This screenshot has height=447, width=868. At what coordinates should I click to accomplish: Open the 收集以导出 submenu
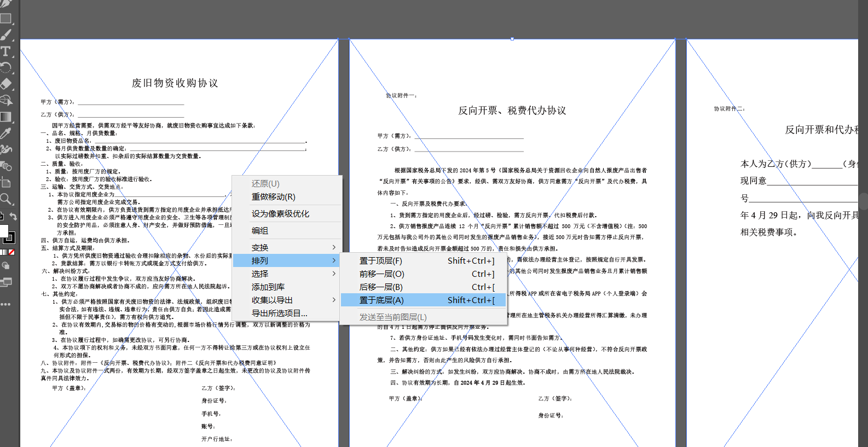287,300
